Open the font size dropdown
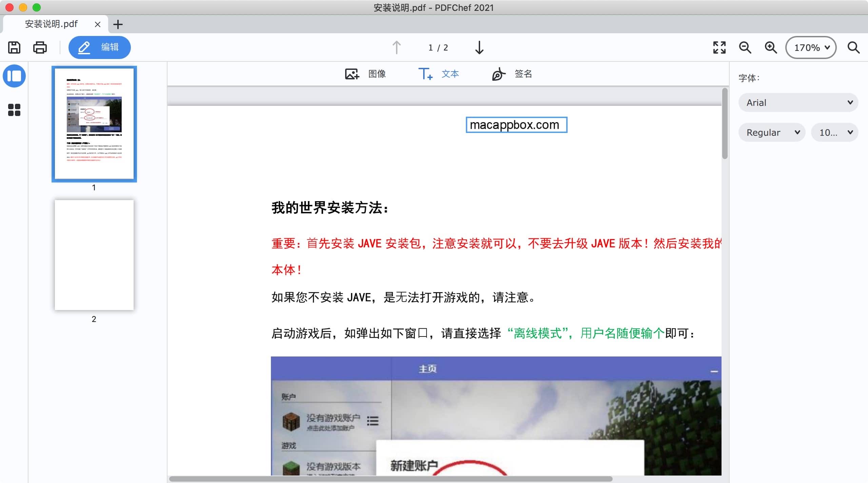Viewport: 868px width, 483px height. 834,132
